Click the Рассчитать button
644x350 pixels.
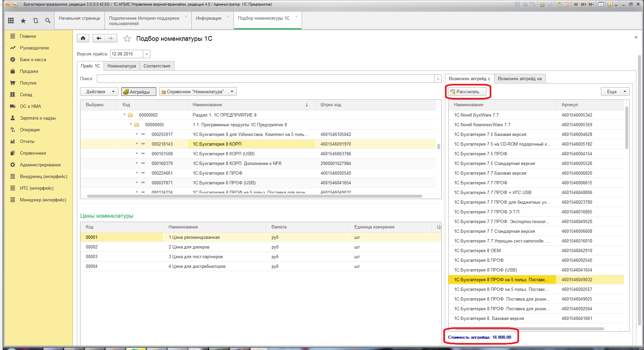click(x=467, y=92)
